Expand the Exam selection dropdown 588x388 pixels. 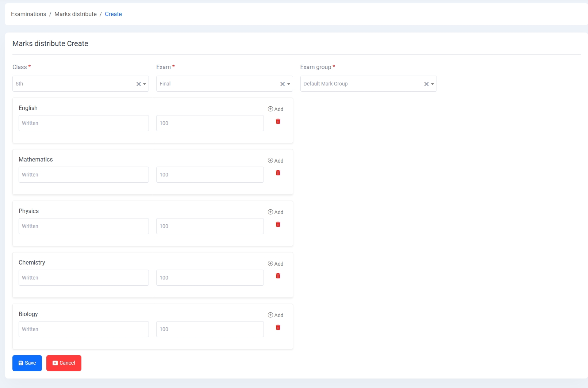coord(288,84)
